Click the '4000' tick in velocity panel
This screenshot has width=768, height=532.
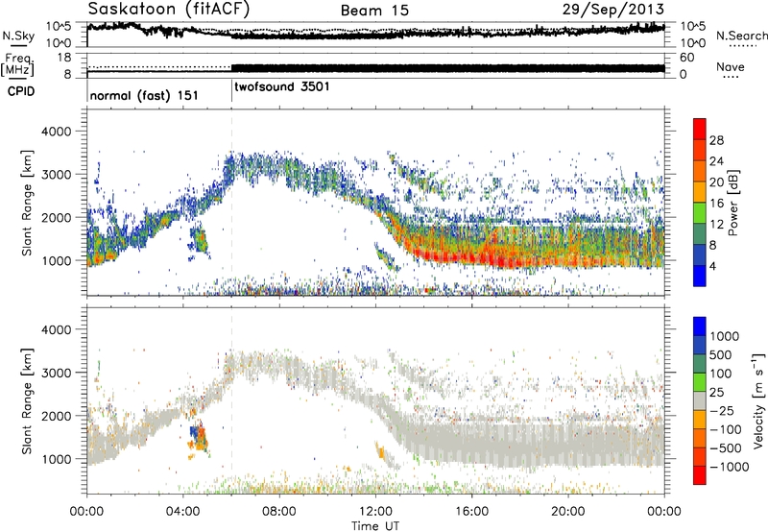56,329
